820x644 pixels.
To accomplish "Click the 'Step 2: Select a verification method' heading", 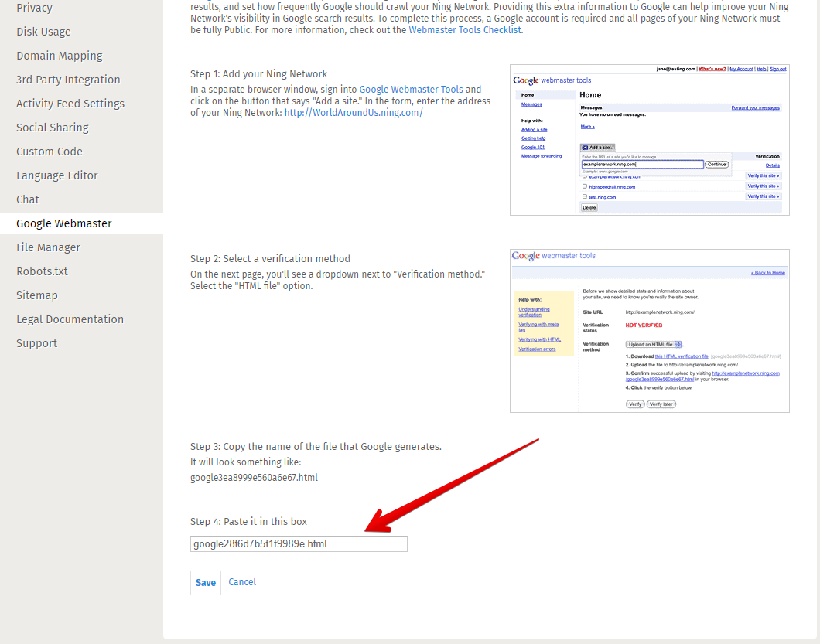I will click(x=271, y=259).
